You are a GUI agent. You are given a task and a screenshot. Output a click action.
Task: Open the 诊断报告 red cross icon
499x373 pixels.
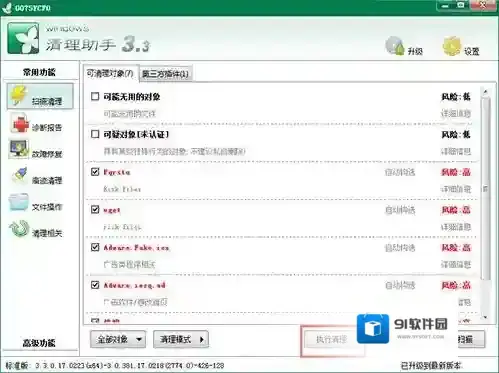[19, 123]
